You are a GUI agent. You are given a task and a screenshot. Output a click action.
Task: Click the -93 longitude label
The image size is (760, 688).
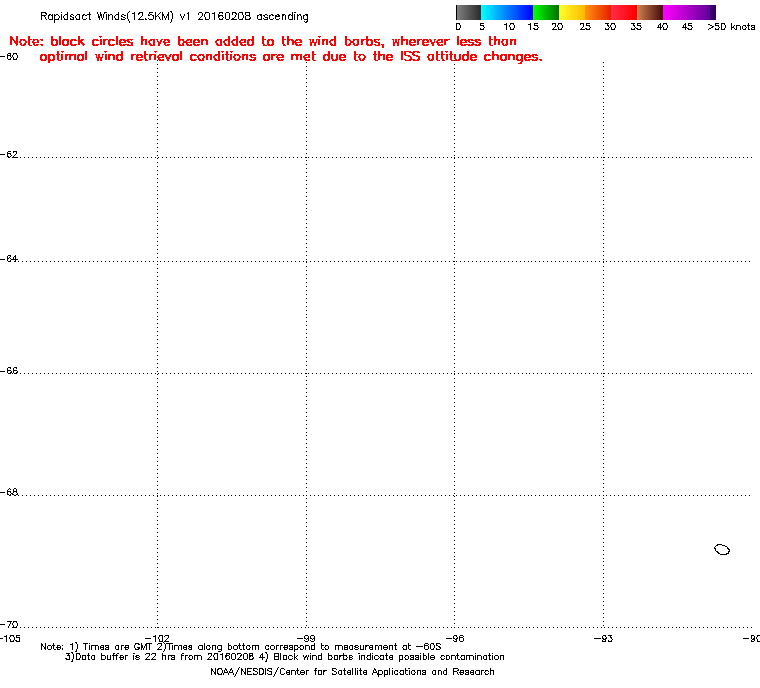[603, 638]
